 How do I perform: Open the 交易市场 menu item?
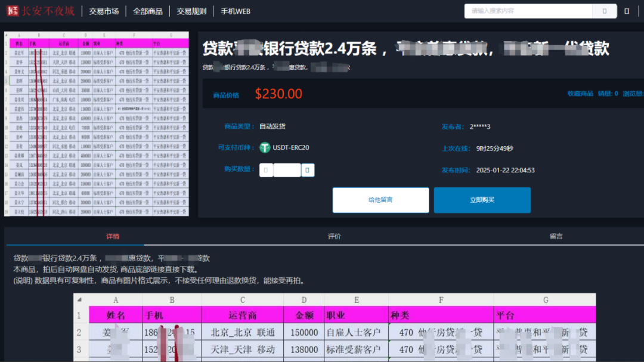pyautogui.click(x=104, y=11)
